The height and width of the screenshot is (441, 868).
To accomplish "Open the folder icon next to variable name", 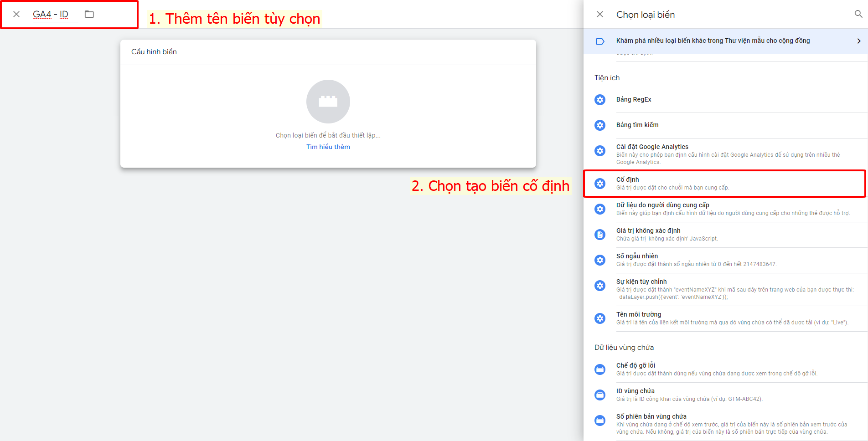I will (89, 14).
